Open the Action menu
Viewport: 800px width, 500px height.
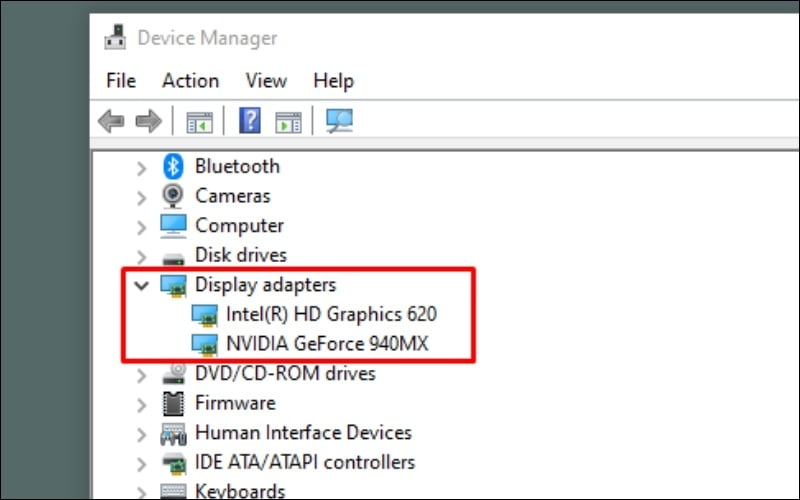[190, 81]
